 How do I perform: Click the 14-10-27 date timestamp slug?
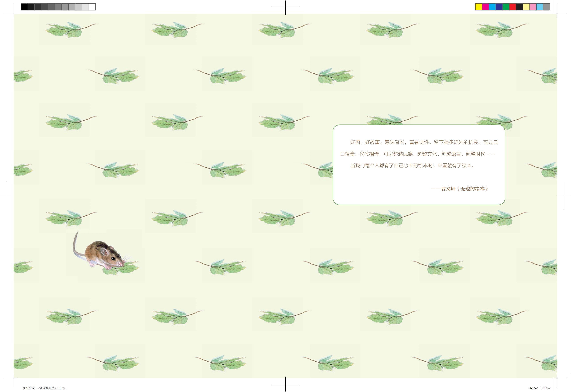(533, 388)
